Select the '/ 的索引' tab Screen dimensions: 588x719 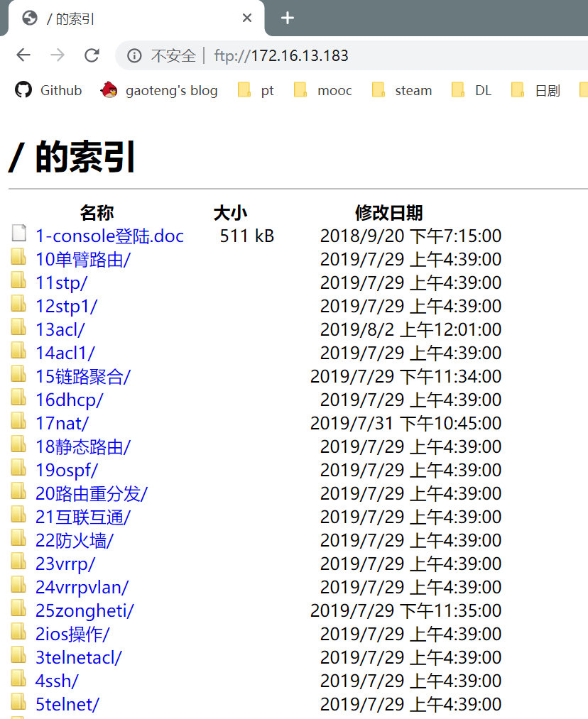click(128, 18)
